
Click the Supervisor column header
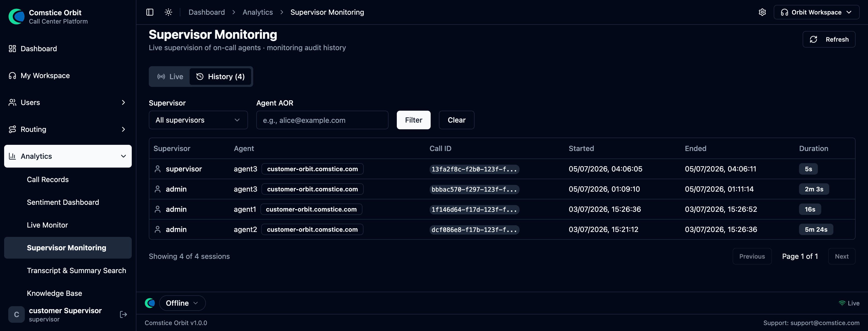[172, 148]
